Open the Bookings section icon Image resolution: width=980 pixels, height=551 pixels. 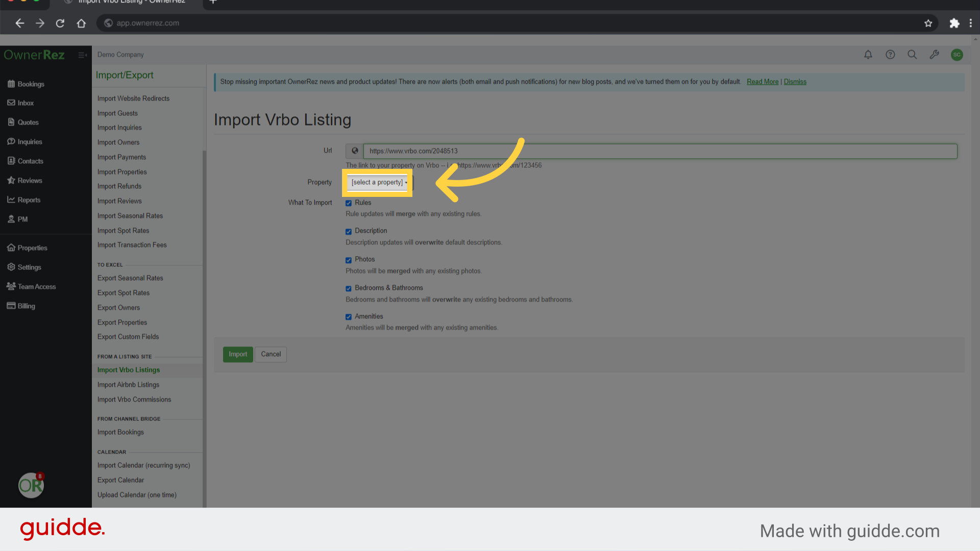11,84
